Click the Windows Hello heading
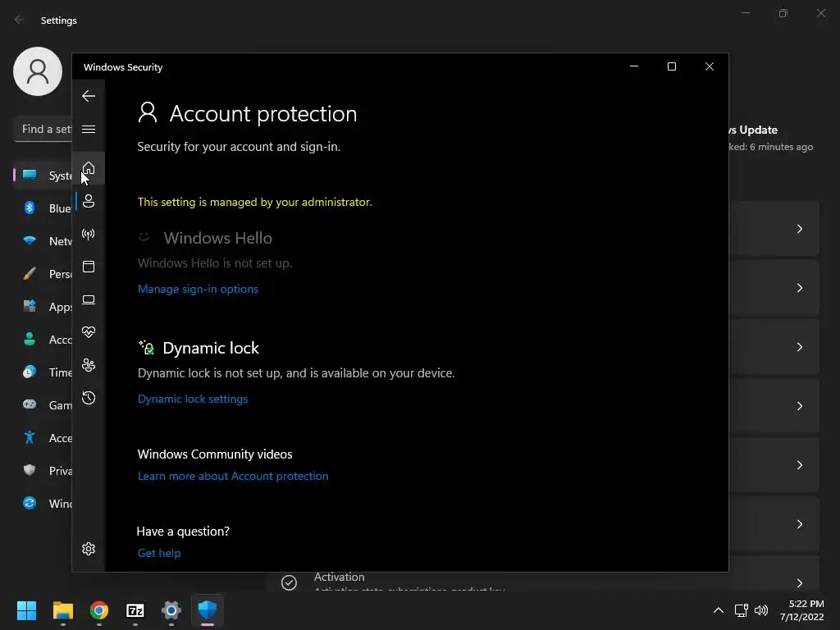840x630 pixels. [x=218, y=238]
